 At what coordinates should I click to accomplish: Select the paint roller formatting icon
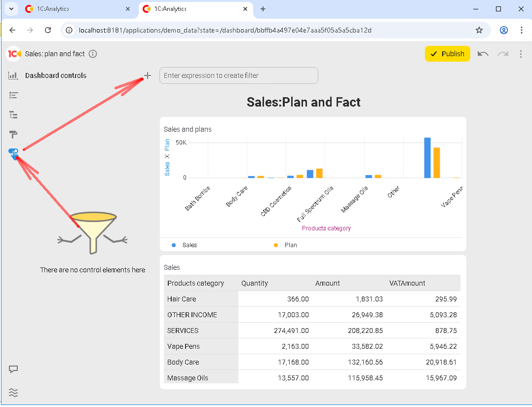13,134
